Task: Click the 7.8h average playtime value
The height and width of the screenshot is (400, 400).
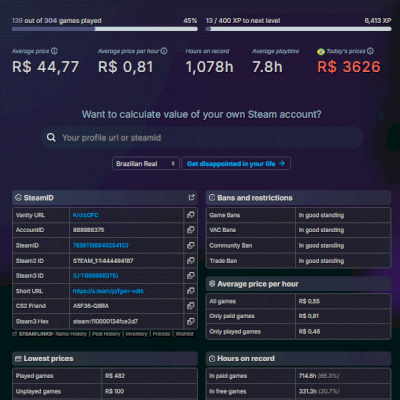Action: pos(267,67)
